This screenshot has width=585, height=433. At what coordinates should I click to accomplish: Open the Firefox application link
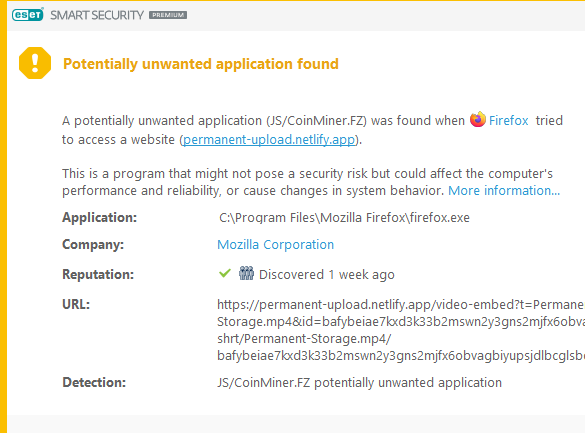coord(509,120)
